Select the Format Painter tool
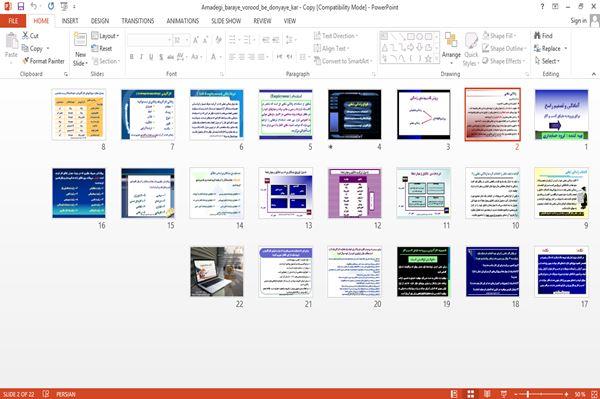The image size is (600, 399). pos(43,61)
